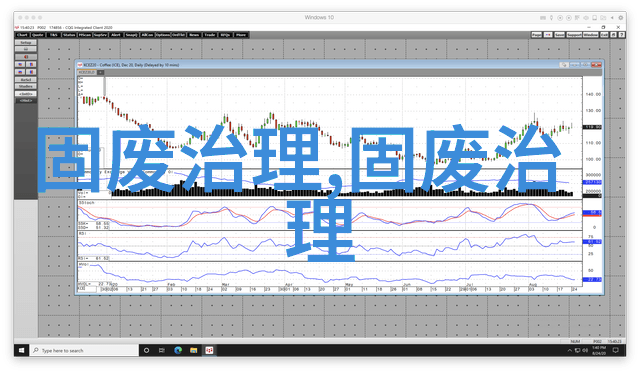The width and height of the screenshot is (640, 373).
Task: Click the home icon in top toolbar
Action: point(613,35)
